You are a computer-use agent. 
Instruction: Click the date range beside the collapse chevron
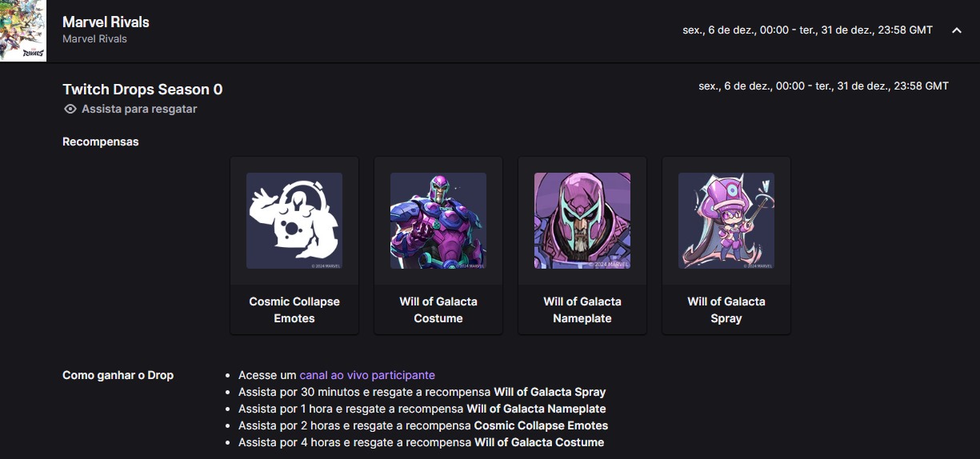point(807,30)
